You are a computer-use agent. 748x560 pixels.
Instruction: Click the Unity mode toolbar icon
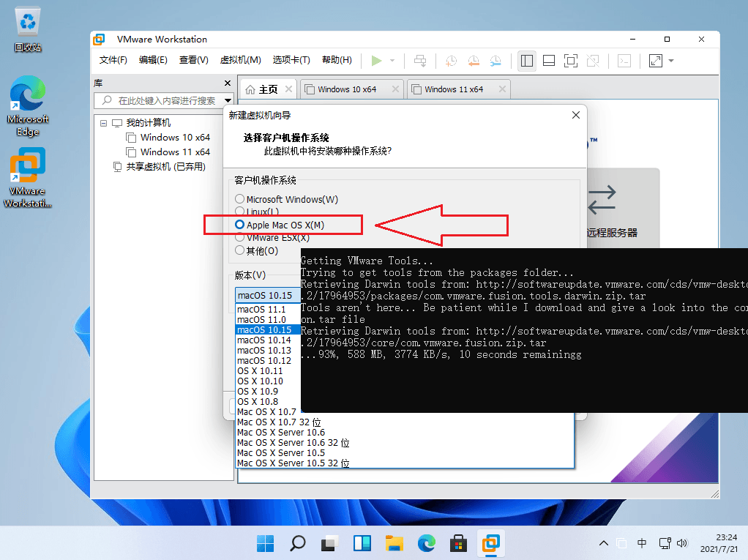click(593, 61)
